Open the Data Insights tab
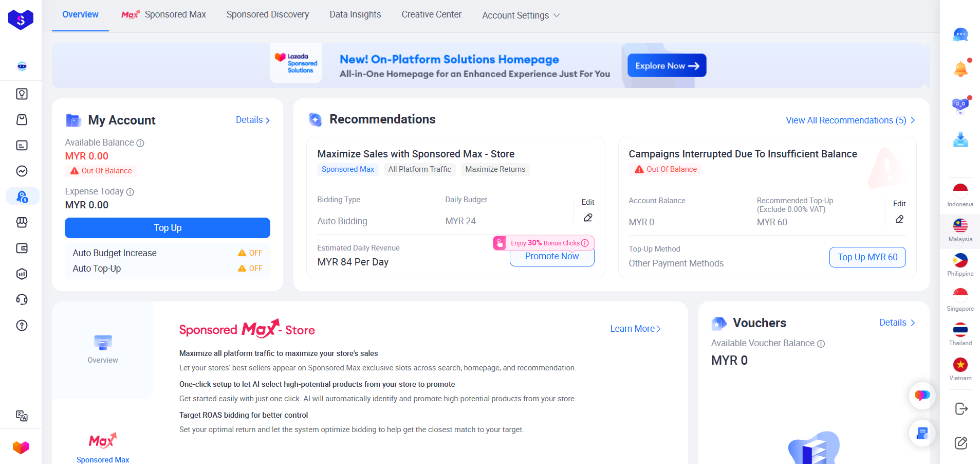This screenshot has width=980, height=464. pyautogui.click(x=355, y=14)
